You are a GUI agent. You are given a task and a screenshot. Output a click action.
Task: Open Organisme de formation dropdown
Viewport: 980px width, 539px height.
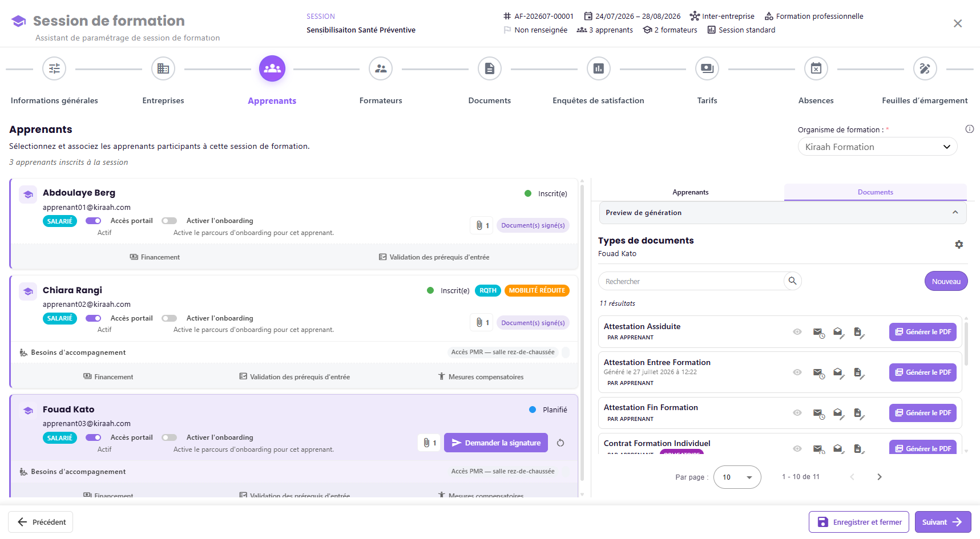coord(877,147)
